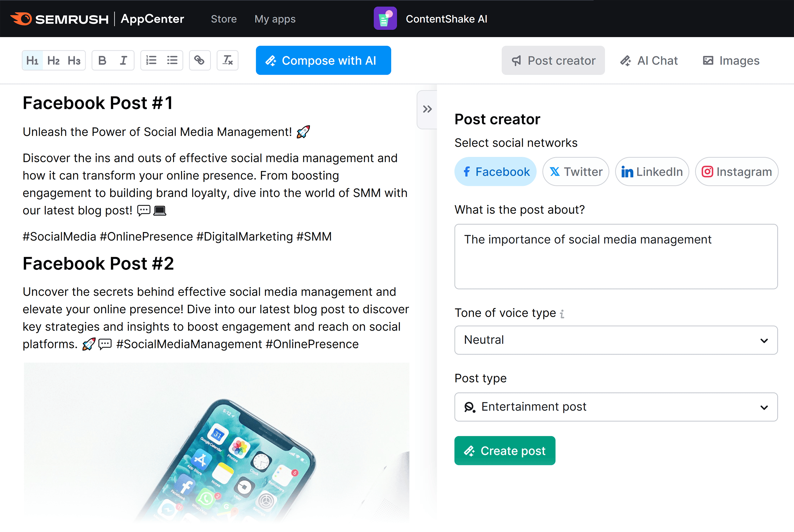794x532 pixels.
Task: Apply Heading 1 formatting
Action: pyautogui.click(x=33, y=61)
